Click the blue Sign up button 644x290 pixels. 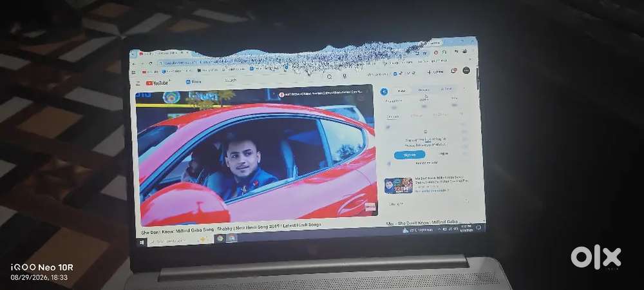click(x=410, y=155)
